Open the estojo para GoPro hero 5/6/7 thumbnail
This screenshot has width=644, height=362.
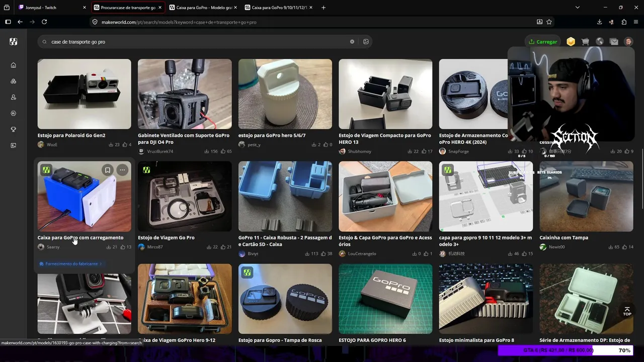[x=285, y=94]
